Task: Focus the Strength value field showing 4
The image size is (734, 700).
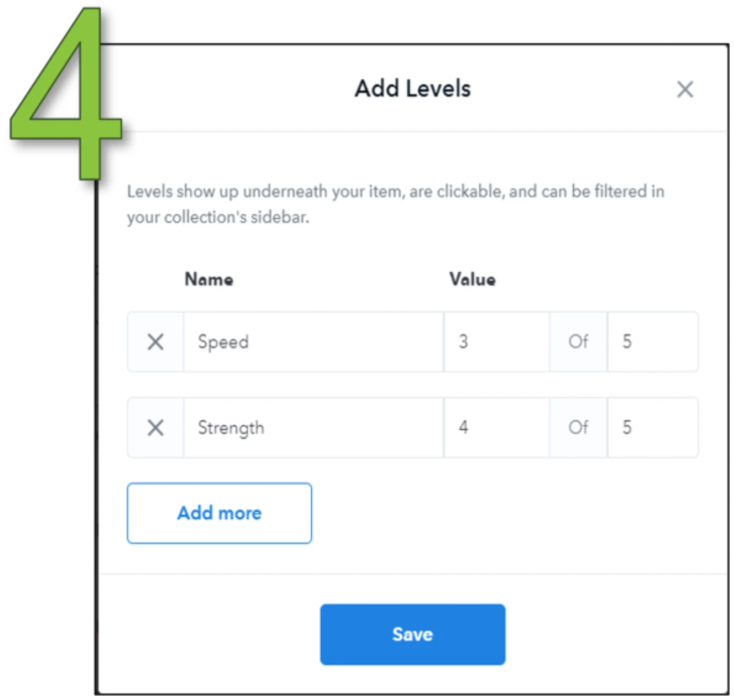Action: pos(496,427)
